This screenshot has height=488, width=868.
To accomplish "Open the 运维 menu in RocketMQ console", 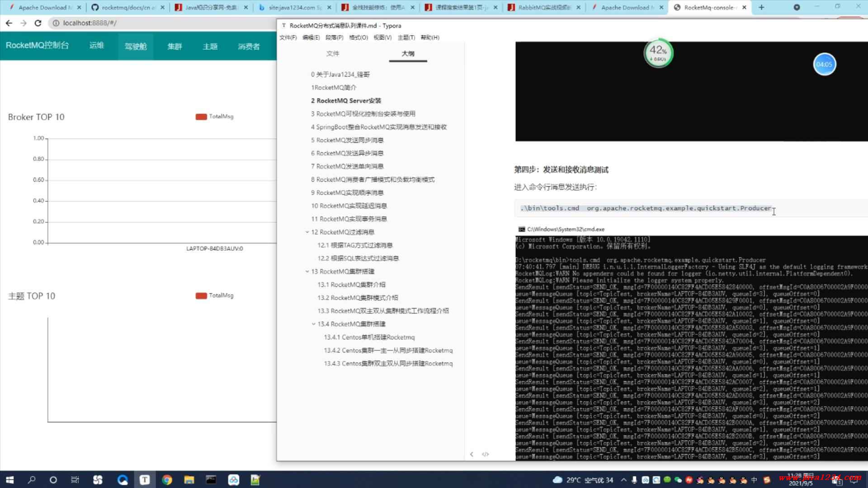I will click(x=97, y=45).
